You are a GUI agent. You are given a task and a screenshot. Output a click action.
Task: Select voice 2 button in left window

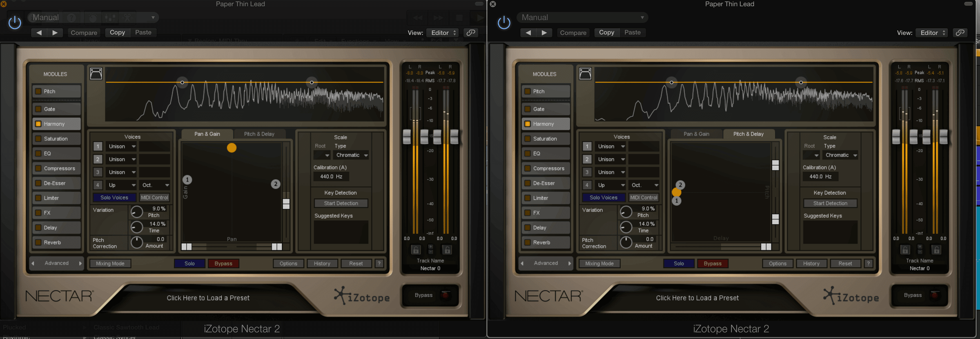click(98, 159)
